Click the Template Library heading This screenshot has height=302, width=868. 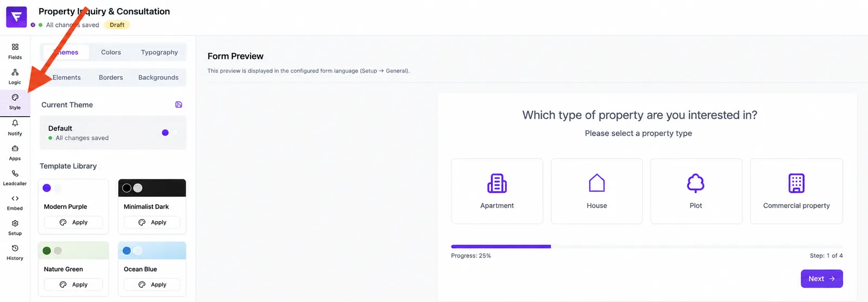68,166
